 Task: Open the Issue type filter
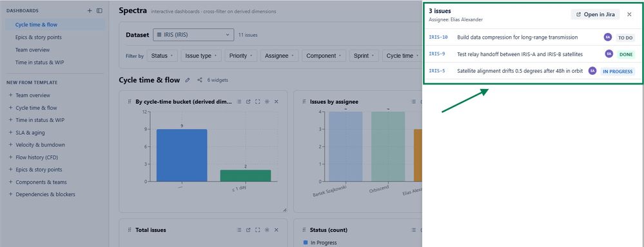tap(201, 56)
